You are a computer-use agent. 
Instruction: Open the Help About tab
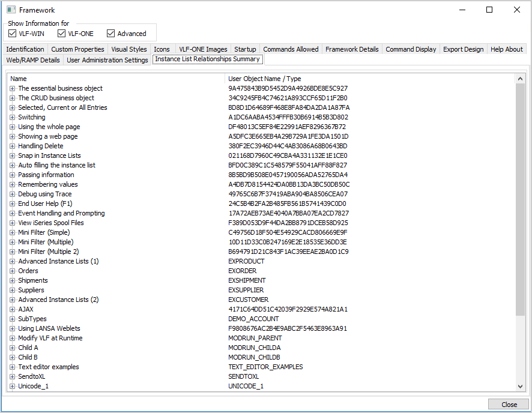[x=507, y=49]
